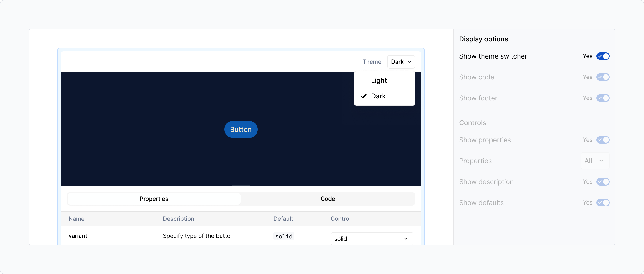Click the chevron in the variant solid dropdown

(x=406, y=239)
